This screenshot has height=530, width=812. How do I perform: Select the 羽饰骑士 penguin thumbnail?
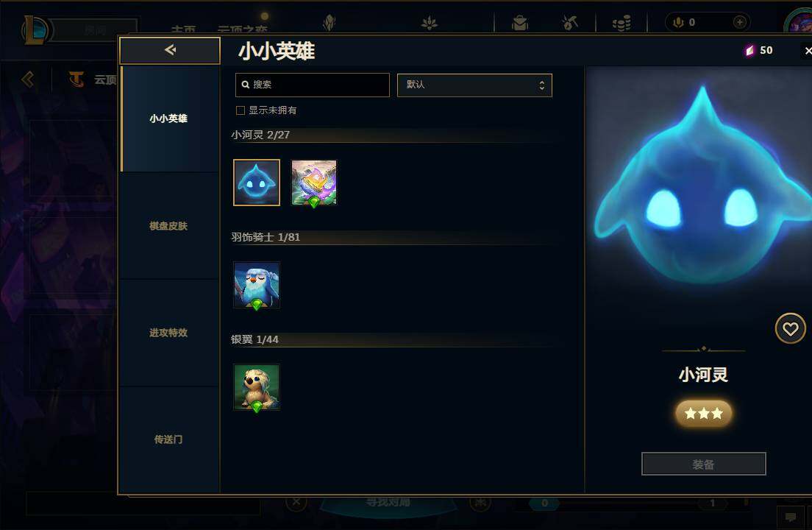(x=257, y=285)
